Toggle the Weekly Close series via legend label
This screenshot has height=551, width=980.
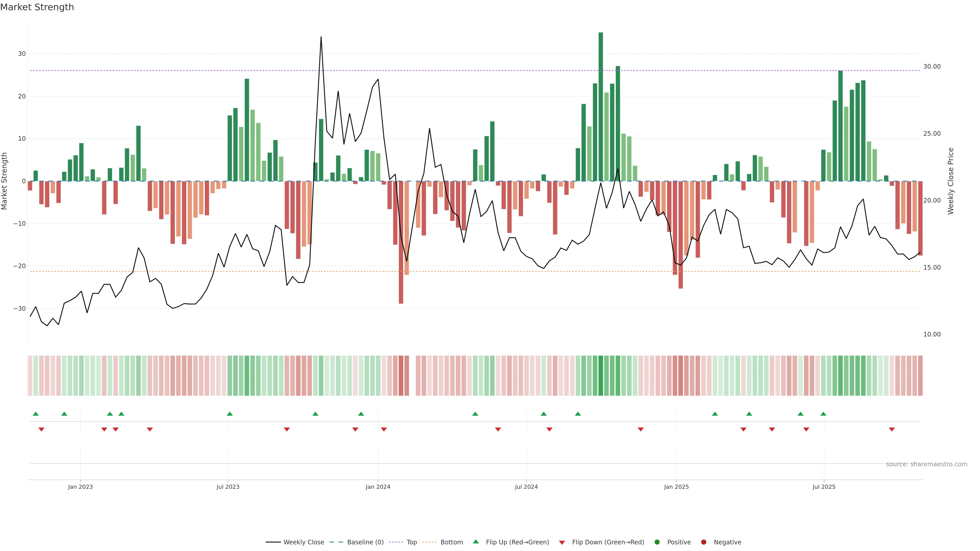(x=304, y=542)
